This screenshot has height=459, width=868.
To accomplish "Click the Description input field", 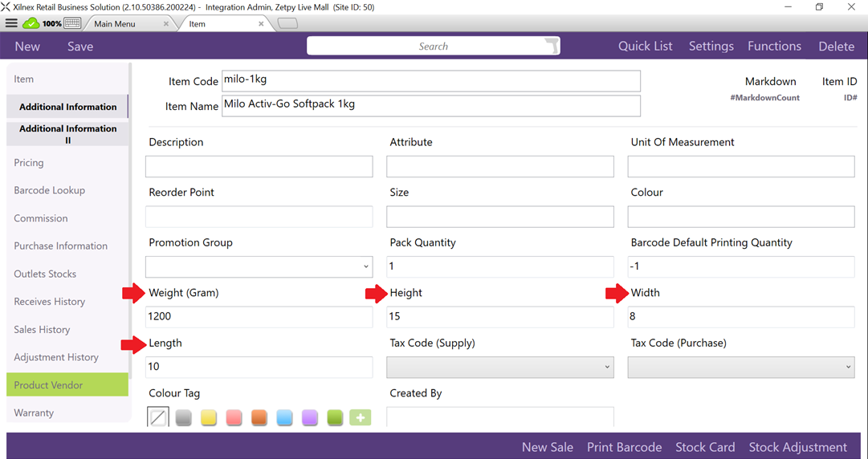I will [259, 166].
